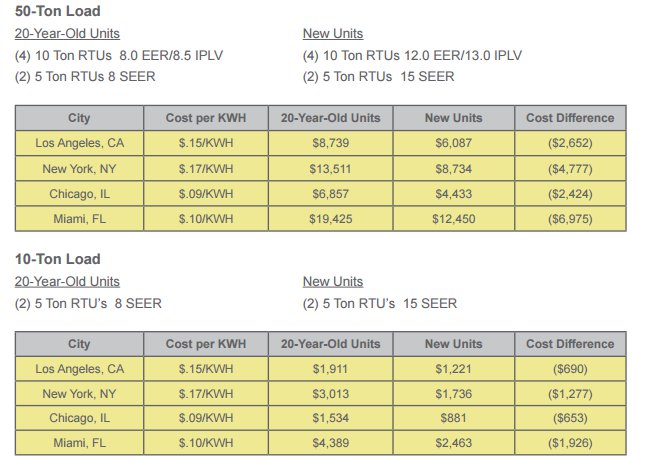Select the $3,013 New York cell
Viewport: 645px width, 468px height.
tap(329, 394)
